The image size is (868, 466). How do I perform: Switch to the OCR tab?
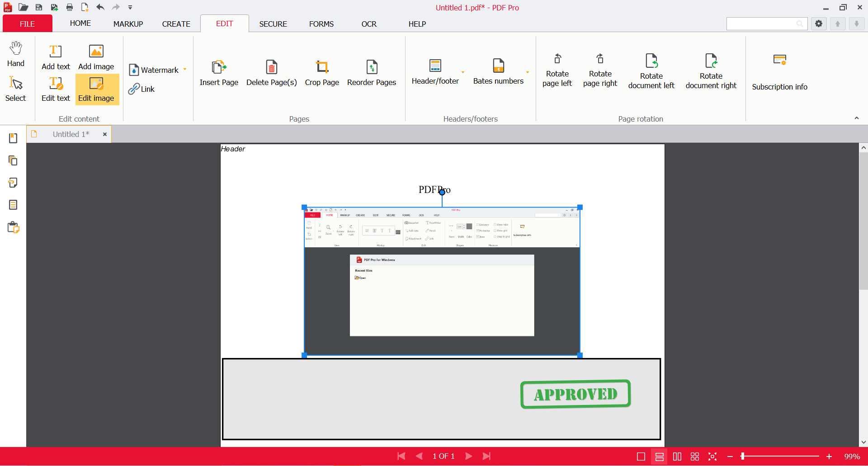tap(369, 24)
